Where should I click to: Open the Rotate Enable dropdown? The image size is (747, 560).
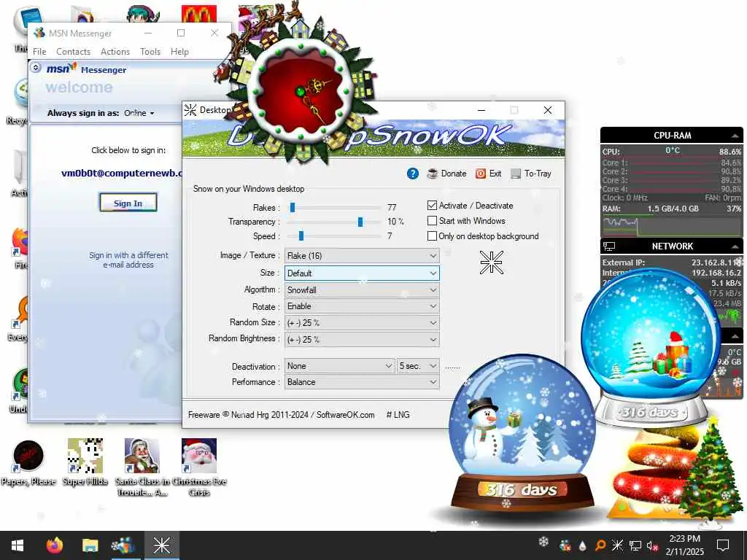pos(362,306)
